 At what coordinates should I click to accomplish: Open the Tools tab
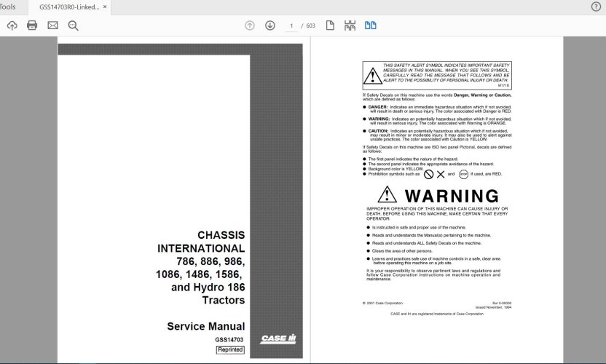point(8,7)
